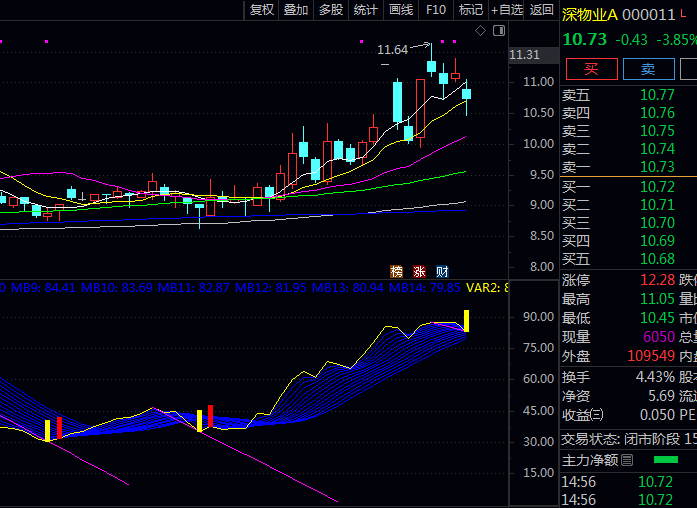Viewport: 697px width, 508px height.
Task: Open the 复权 price adjustment menu
Action: click(262, 10)
